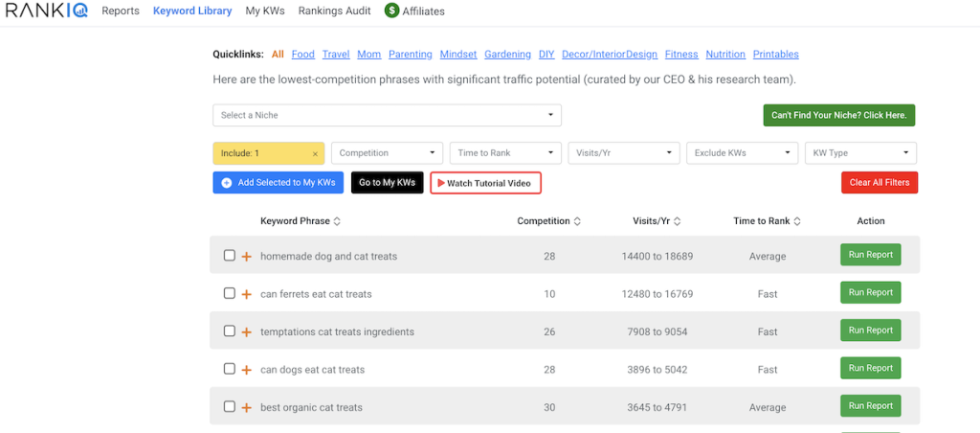Check the homemade dog and cat treats box

230,255
